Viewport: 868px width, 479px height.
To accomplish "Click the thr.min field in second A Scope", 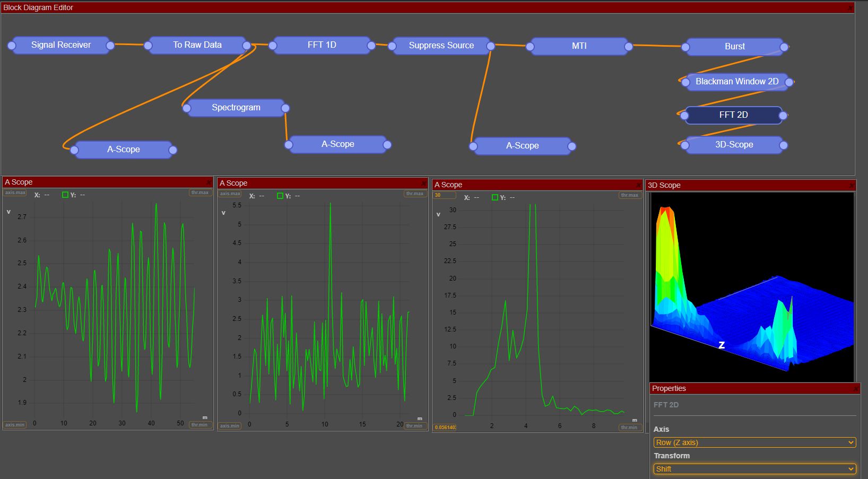I will (x=414, y=426).
